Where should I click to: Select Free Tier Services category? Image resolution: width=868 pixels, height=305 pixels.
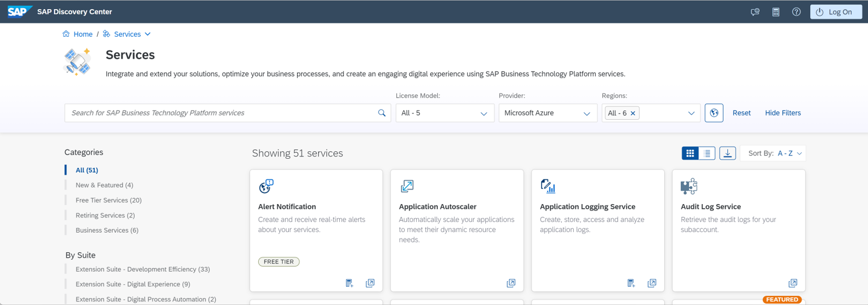[x=108, y=200]
